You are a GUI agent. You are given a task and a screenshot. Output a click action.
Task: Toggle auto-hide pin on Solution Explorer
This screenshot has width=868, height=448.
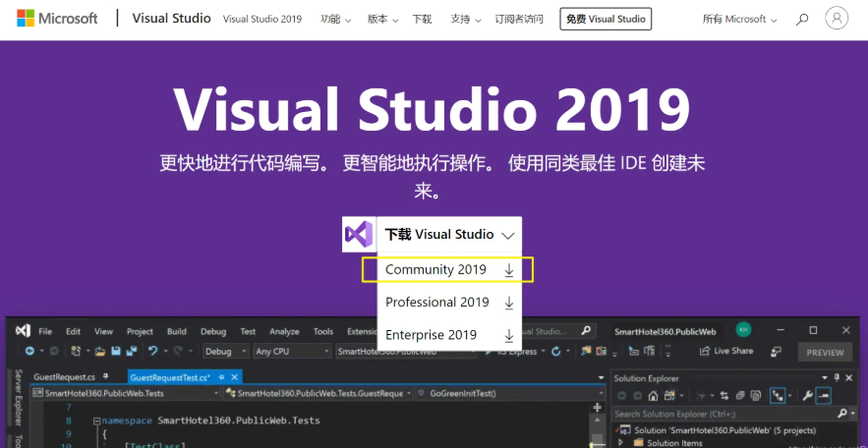coord(837,378)
